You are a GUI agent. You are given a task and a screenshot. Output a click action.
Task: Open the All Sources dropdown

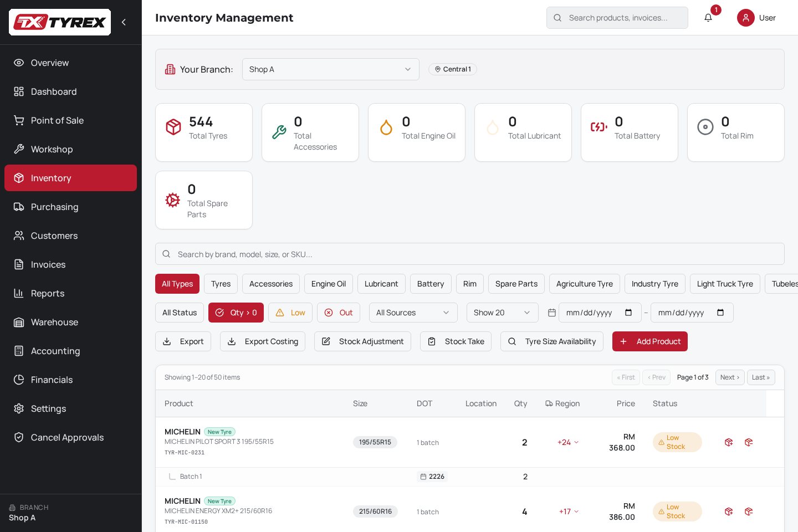tap(413, 313)
